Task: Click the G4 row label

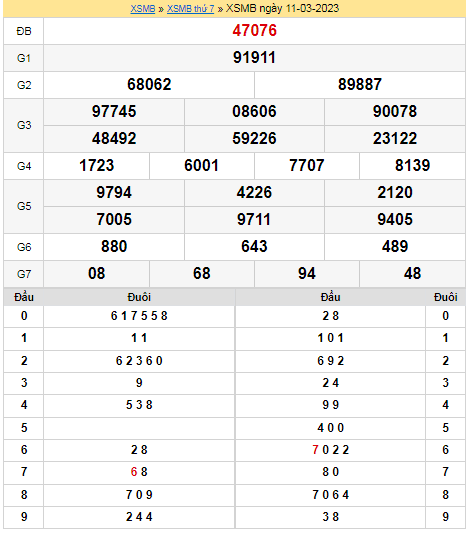Action: click(24, 166)
